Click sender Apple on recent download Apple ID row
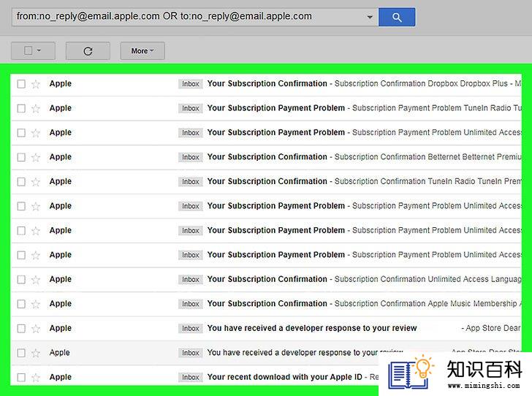 (61, 377)
